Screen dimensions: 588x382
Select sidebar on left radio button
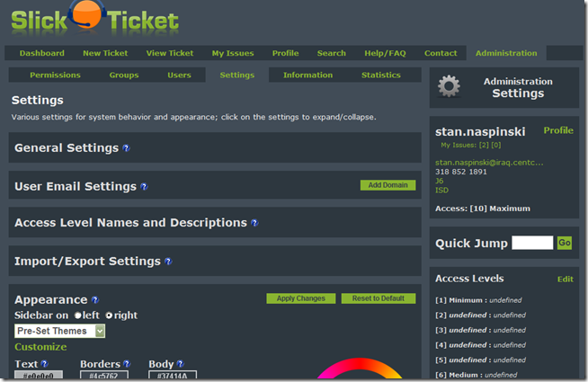tap(78, 315)
